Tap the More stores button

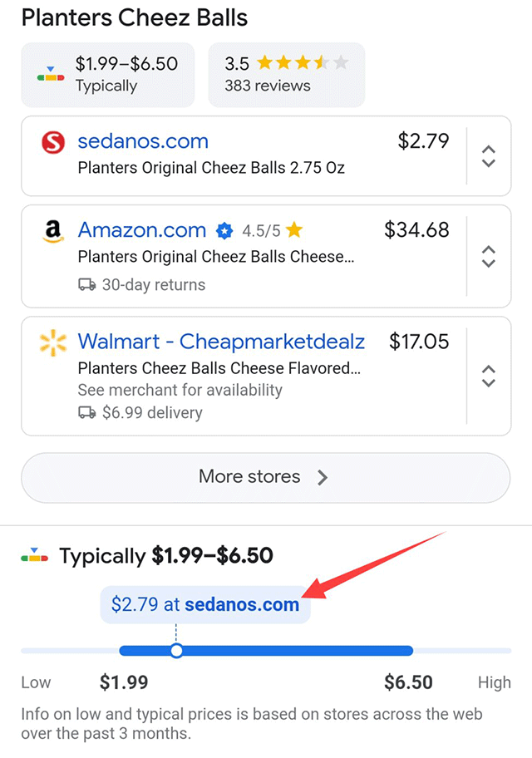[265, 477]
